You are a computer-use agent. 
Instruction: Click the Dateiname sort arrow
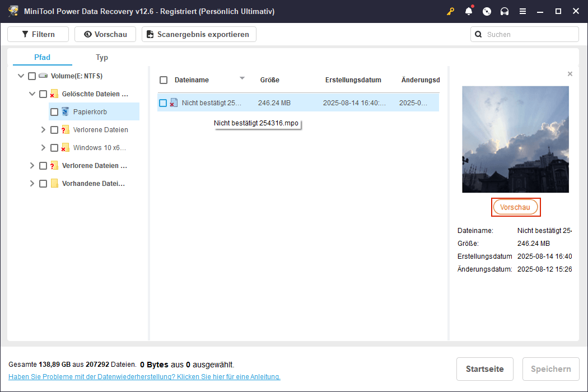[242, 78]
